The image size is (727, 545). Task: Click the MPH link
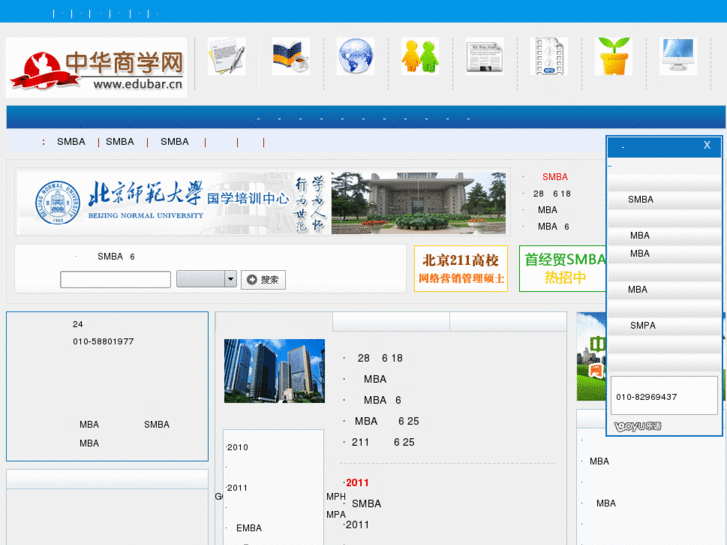336,496
